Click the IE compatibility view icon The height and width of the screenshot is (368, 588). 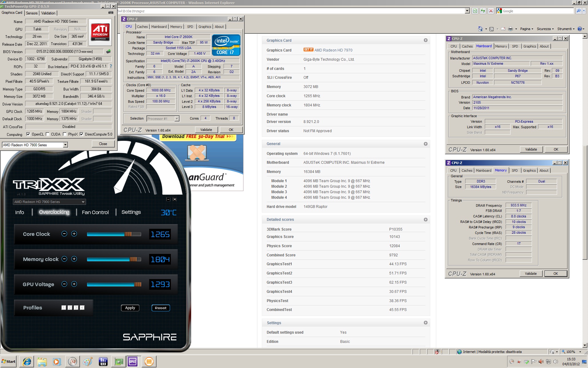tap(475, 11)
